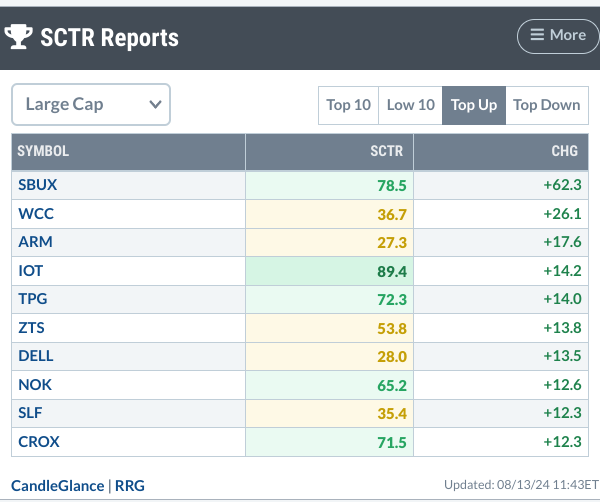Click WCC SCTR value 36.7
This screenshot has height=502, width=600.
tap(392, 215)
